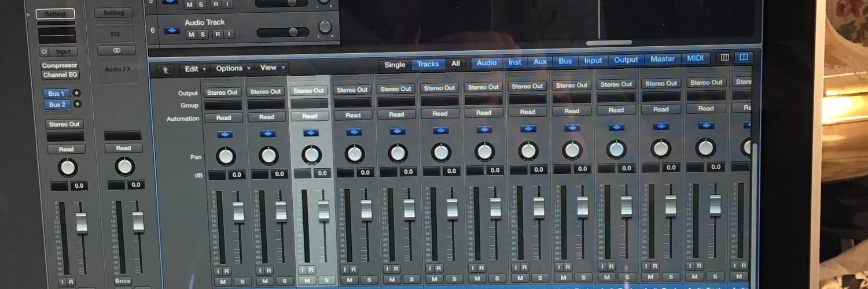Click the send level knob beside Bus 2
Image resolution: width=868 pixels, height=289 pixels.
click(x=77, y=105)
